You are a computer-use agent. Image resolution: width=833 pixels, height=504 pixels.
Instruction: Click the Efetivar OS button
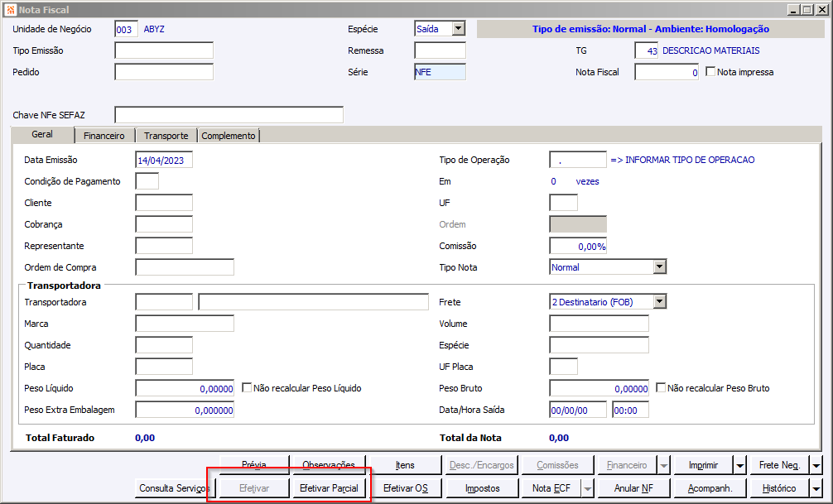click(406, 488)
